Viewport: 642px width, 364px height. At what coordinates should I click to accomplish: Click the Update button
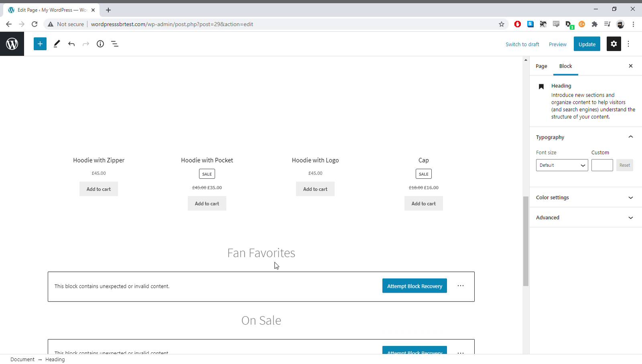tap(587, 44)
